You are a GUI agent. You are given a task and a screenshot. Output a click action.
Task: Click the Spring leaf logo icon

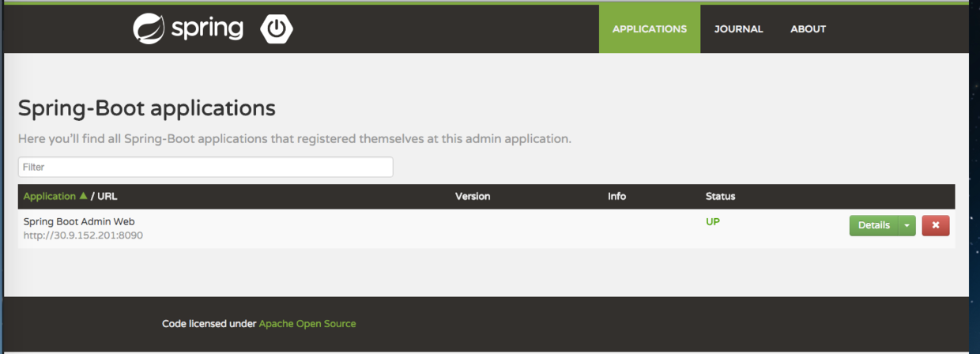tap(149, 29)
